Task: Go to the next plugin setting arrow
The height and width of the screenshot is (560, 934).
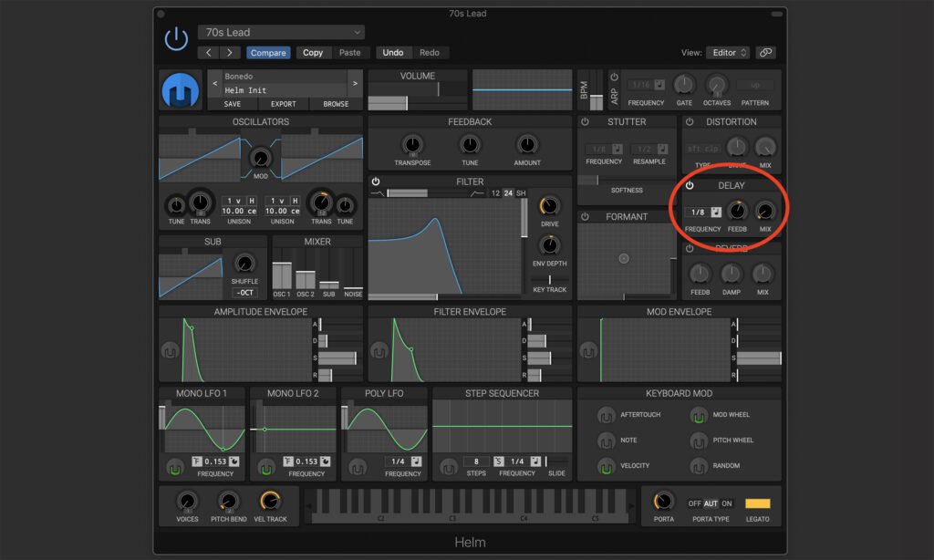Action: pos(230,52)
